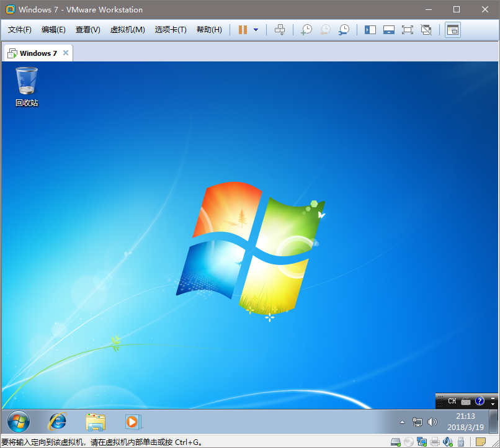Open the language bar keyboard icon

tap(466, 401)
